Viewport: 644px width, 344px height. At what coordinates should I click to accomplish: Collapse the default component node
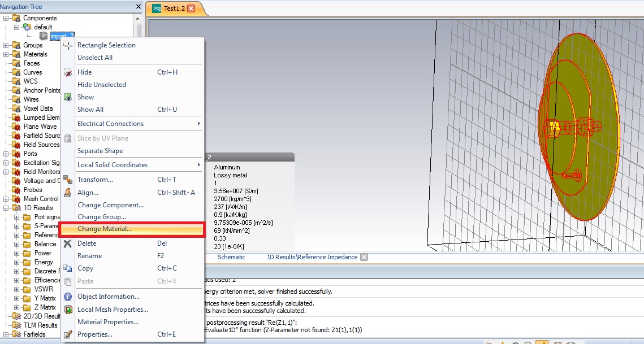point(16,27)
